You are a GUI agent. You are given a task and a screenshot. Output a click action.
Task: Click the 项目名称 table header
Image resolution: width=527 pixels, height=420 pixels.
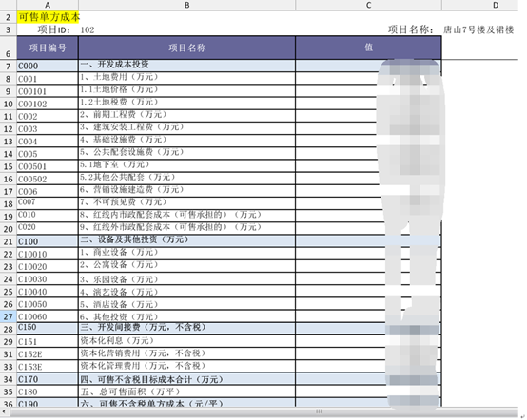tap(186, 48)
